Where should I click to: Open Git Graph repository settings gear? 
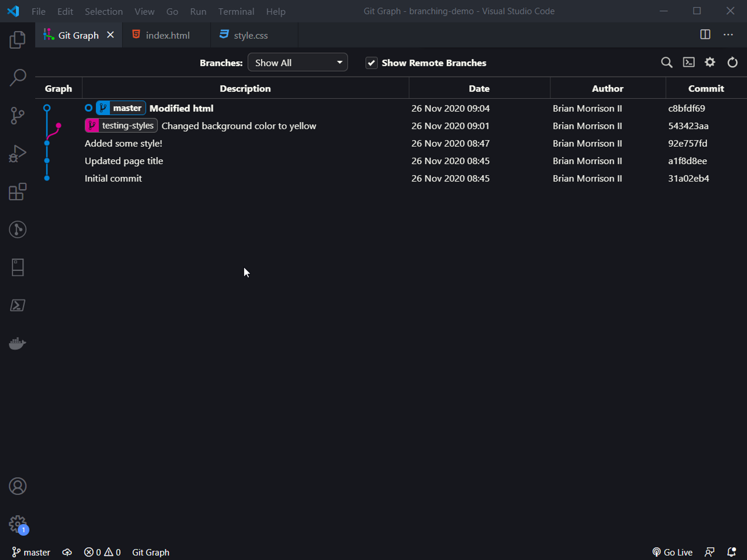710,62
